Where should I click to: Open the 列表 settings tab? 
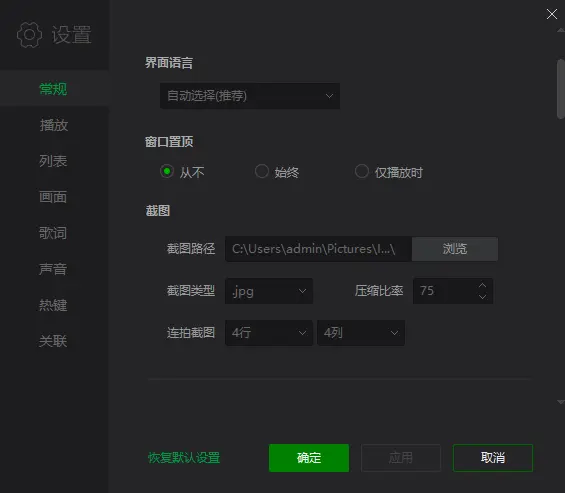tap(54, 161)
